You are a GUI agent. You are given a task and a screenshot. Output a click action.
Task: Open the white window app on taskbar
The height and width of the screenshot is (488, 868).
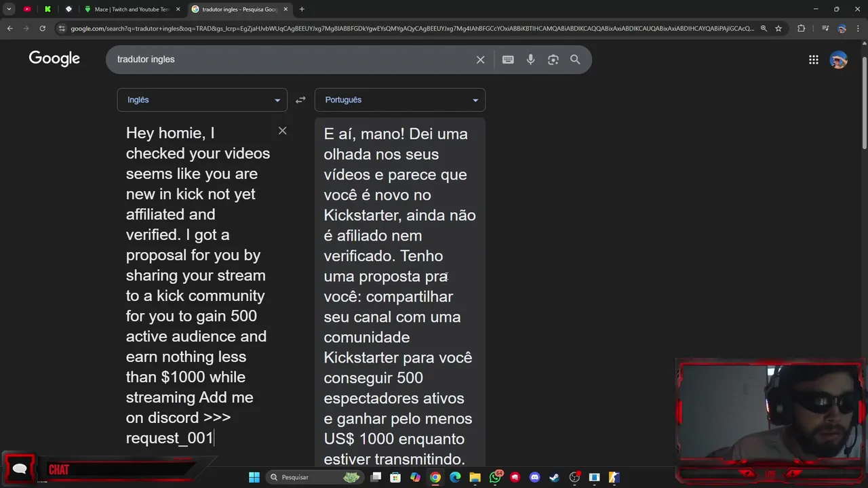(594, 477)
